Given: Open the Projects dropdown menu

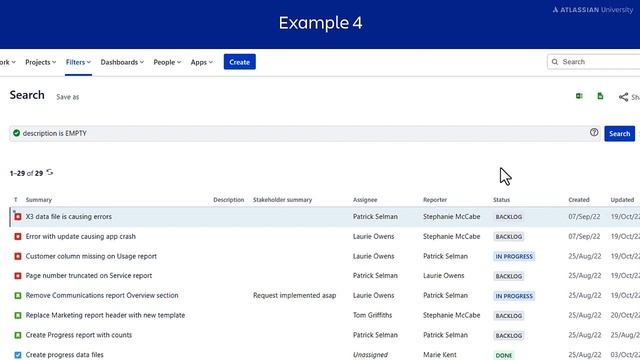Looking at the screenshot, I should tap(40, 62).
